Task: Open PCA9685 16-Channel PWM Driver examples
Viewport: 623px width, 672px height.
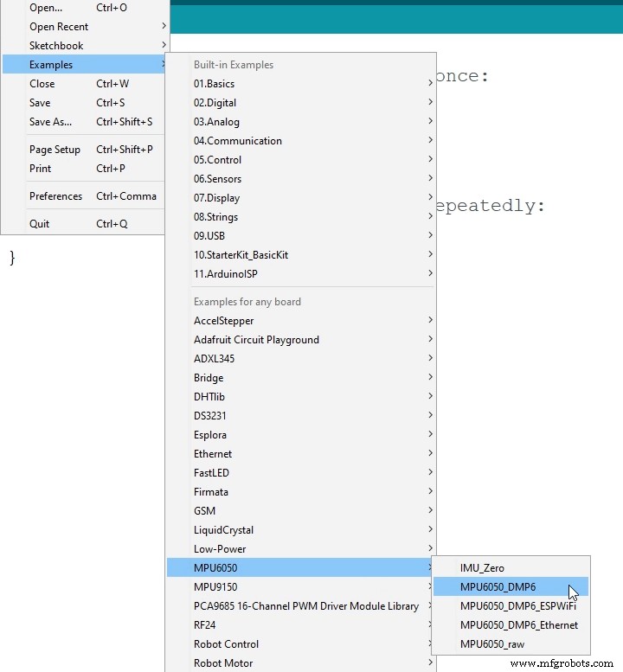Action: pyautogui.click(x=299, y=606)
